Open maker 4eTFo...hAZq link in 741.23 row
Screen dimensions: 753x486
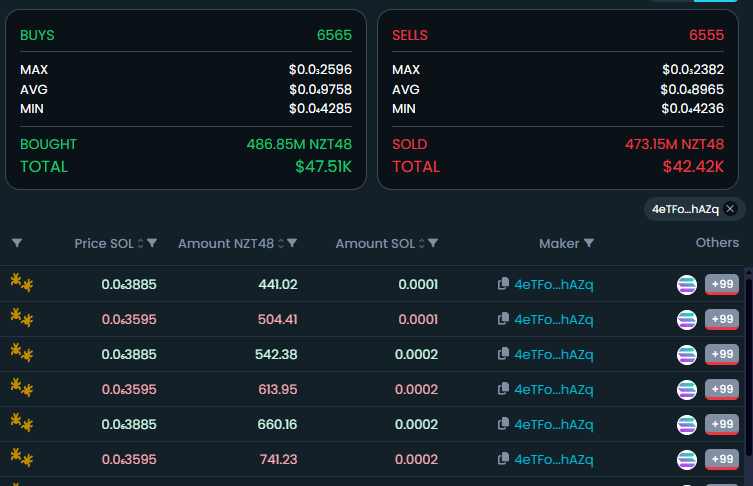click(554, 460)
